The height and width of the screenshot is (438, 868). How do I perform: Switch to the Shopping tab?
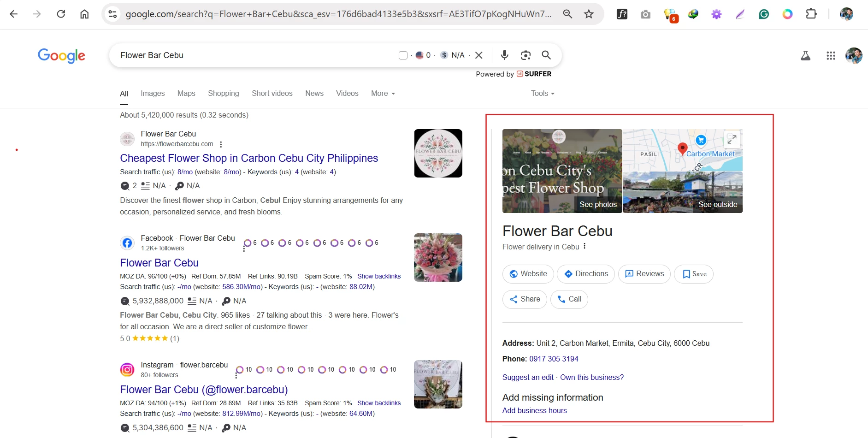click(224, 93)
